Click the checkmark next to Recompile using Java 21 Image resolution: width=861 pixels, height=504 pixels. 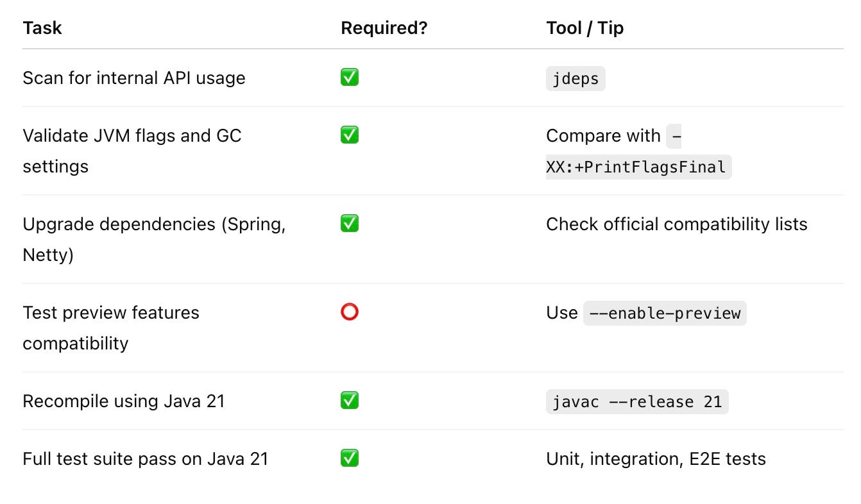coord(350,401)
